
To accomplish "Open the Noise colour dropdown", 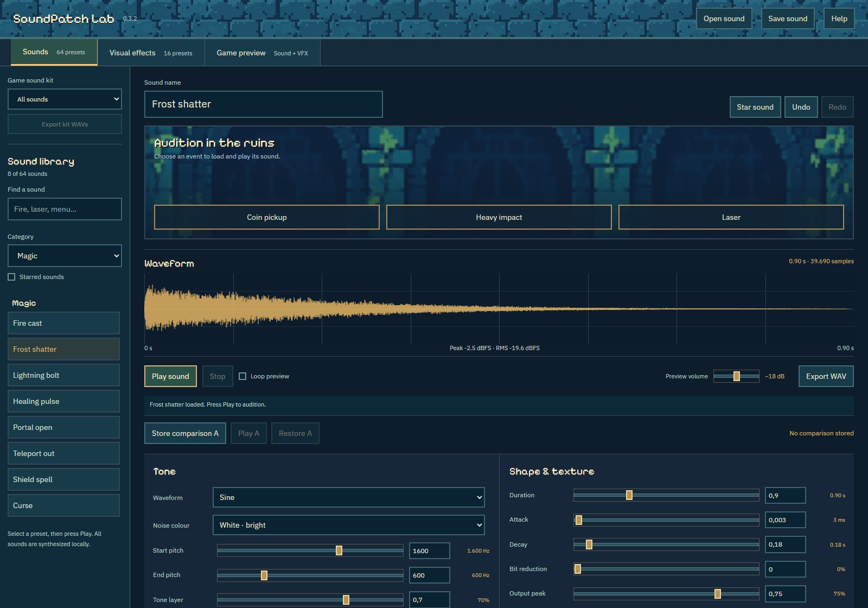I will point(348,525).
